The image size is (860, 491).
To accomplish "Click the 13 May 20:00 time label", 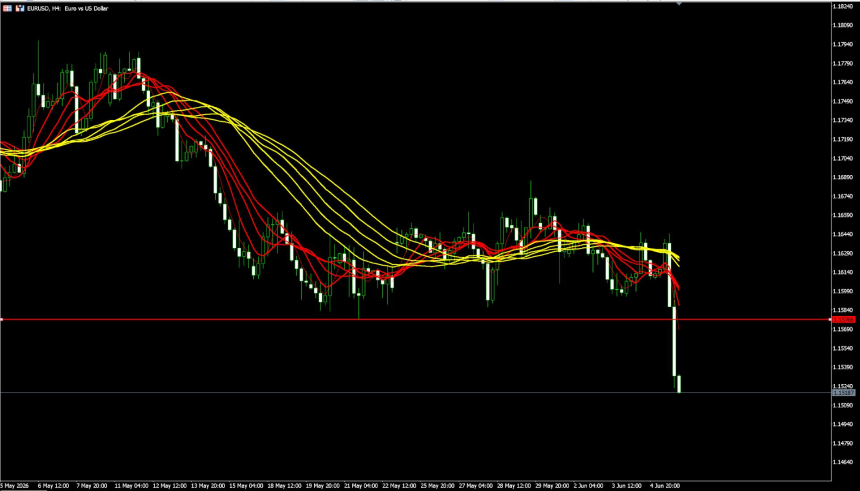I will tap(207, 486).
